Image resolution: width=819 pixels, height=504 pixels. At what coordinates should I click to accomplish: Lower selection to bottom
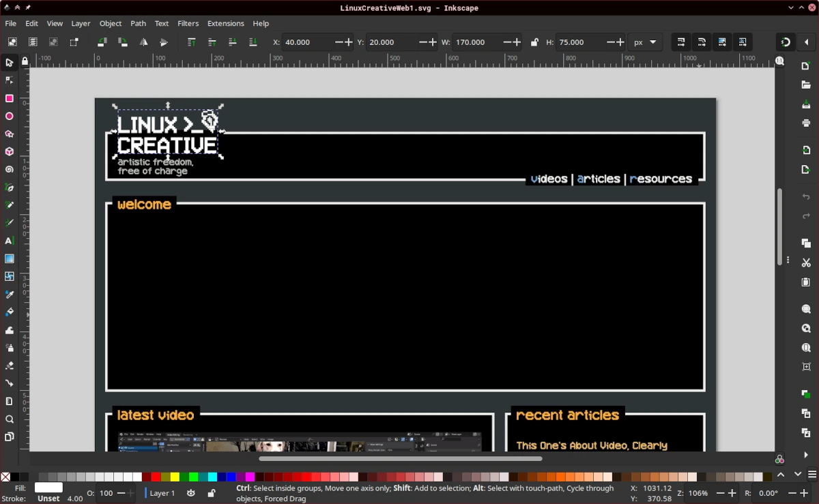[253, 42]
